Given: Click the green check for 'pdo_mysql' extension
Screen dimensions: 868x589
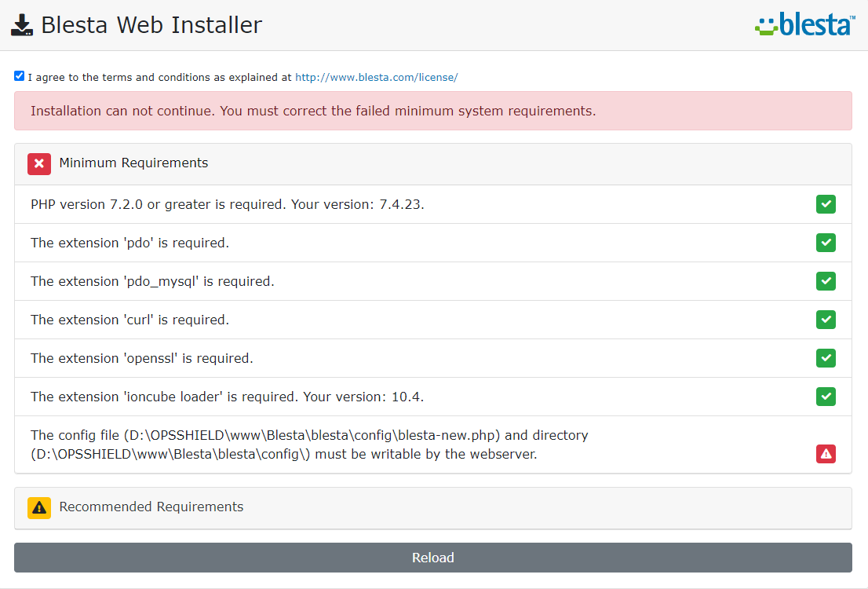Looking at the screenshot, I should (826, 281).
